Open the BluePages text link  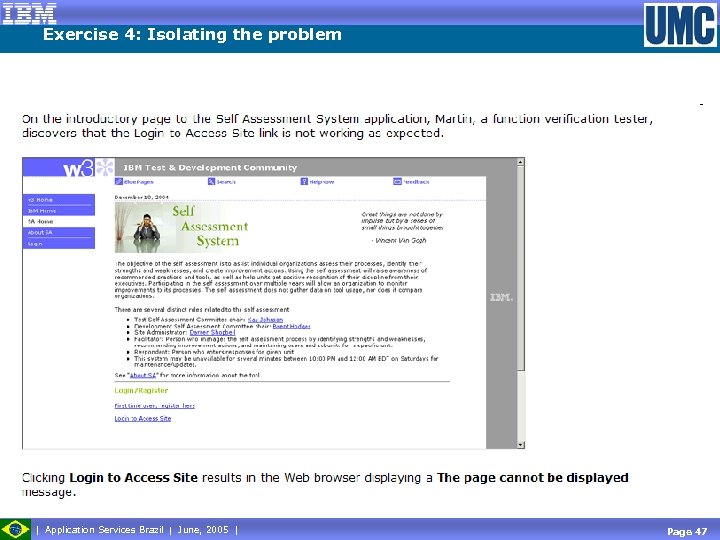(139, 182)
